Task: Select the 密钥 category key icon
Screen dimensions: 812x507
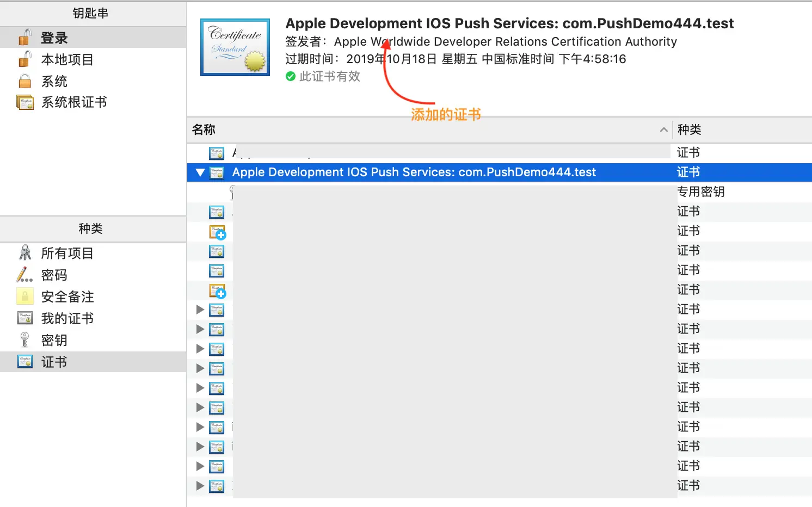Action: coord(25,340)
